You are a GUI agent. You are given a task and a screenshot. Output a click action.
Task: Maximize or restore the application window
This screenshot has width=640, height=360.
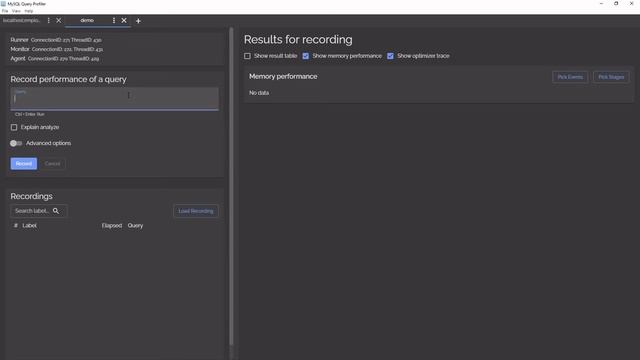click(x=616, y=4)
